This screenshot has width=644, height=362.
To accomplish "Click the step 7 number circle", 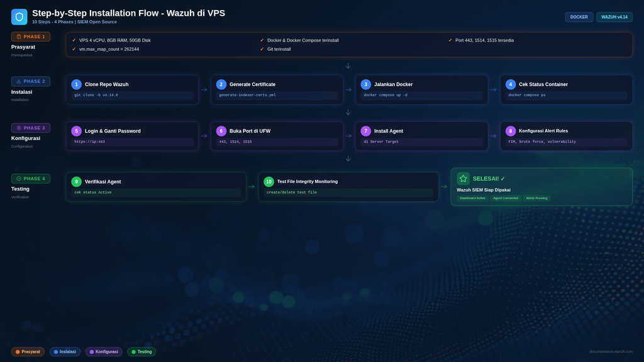I will (x=365, y=131).
